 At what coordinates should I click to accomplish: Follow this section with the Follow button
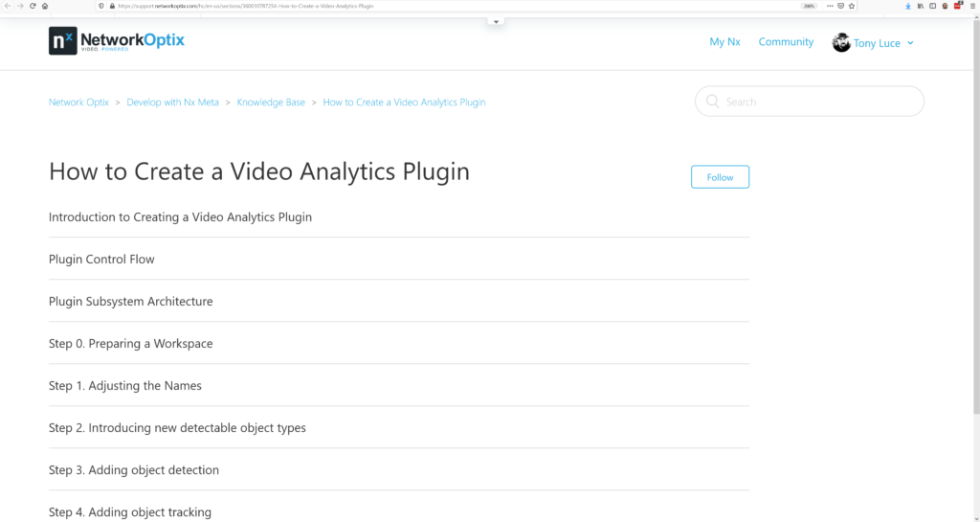[x=720, y=177]
